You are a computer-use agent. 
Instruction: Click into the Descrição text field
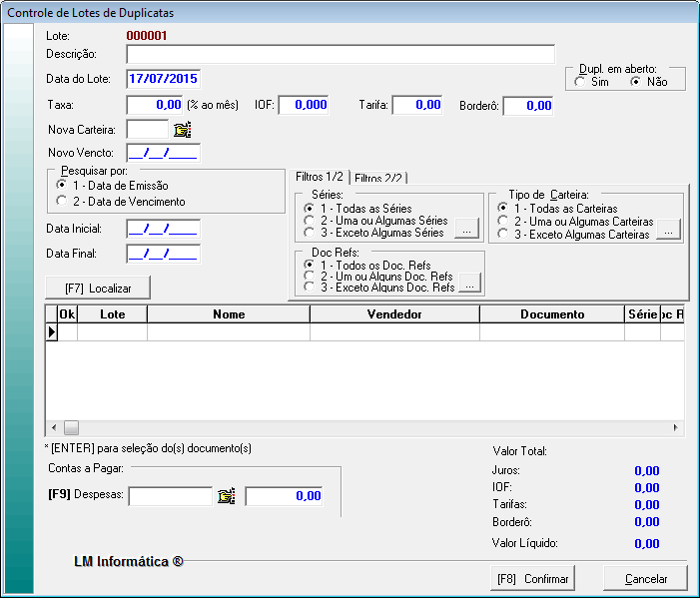(340, 54)
